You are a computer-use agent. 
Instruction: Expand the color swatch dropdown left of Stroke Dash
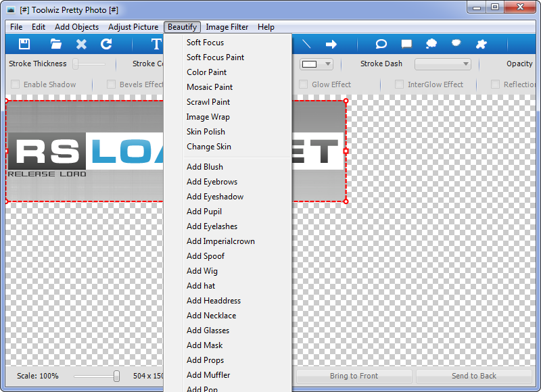click(316, 64)
